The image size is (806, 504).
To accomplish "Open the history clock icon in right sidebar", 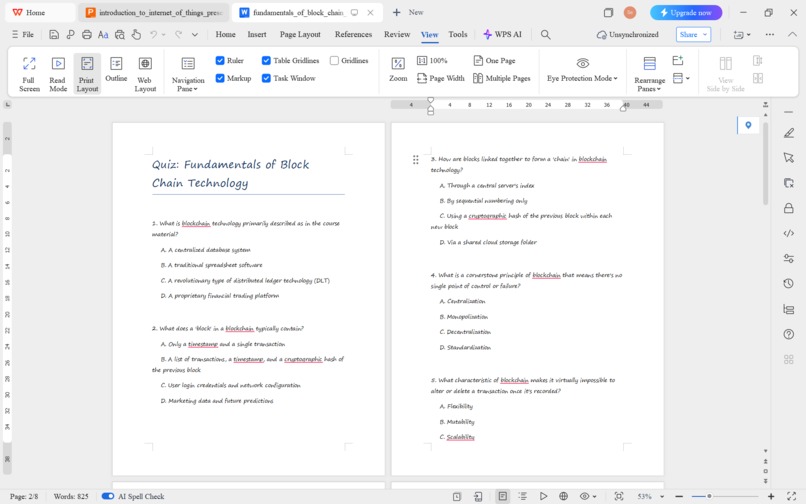I will coord(789,283).
